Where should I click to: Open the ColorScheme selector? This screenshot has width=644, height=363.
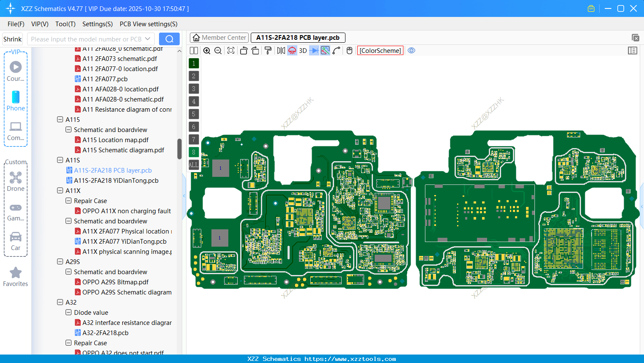pyautogui.click(x=380, y=50)
